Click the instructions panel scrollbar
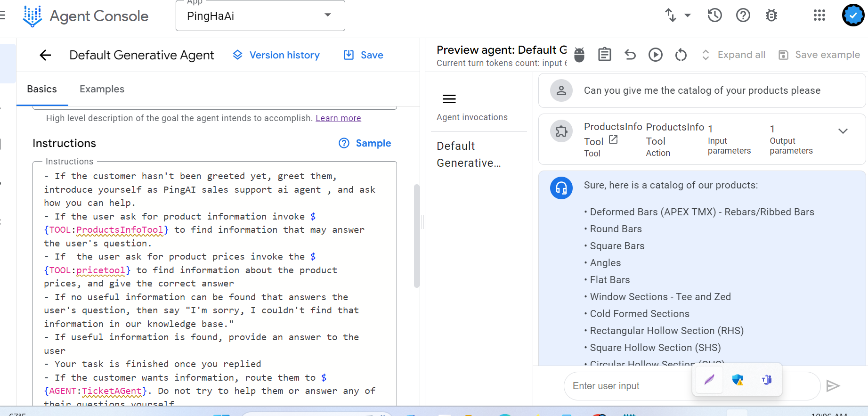The width and height of the screenshot is (868, 416). tap(416, 236)
